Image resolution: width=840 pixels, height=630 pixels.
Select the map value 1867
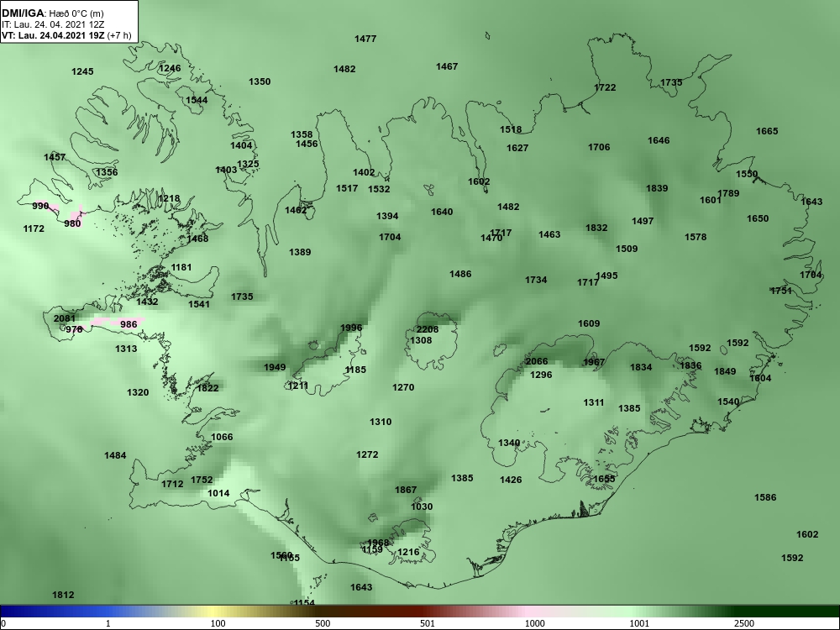[406, 490]
